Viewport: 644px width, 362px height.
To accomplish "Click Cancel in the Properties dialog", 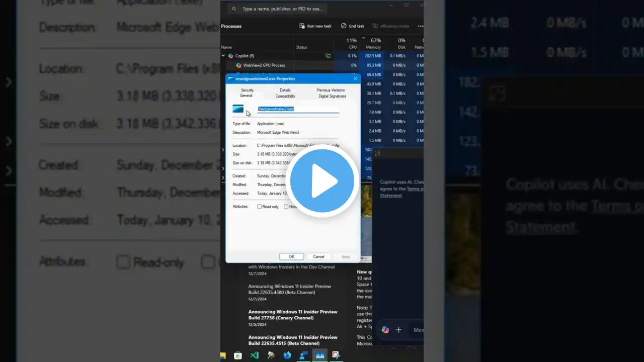I will [x=318, y=256].
